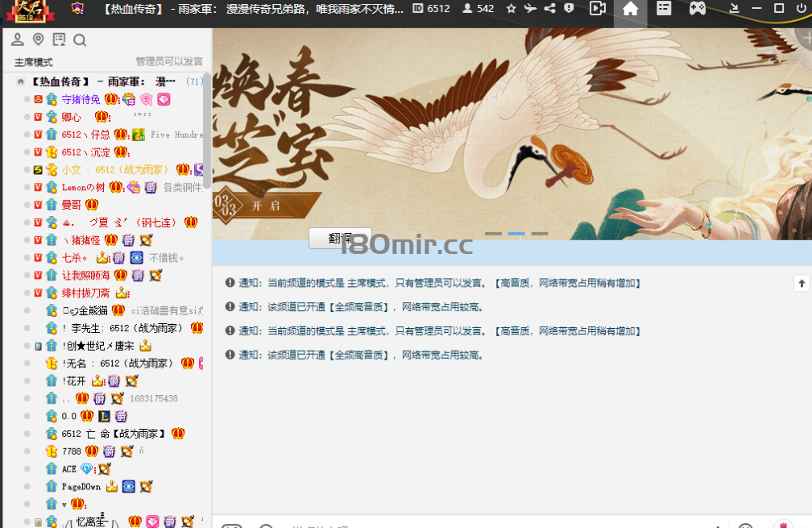The image size is (812, 528).
Task: Click the green game badge beside 6512丶仔总
Action: (x=139, y=135)
